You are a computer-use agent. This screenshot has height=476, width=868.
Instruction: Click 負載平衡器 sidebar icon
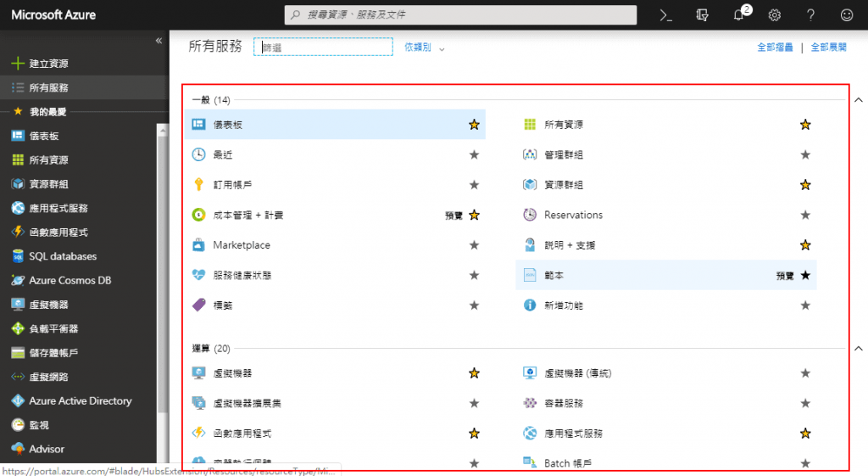pos(18,328)
